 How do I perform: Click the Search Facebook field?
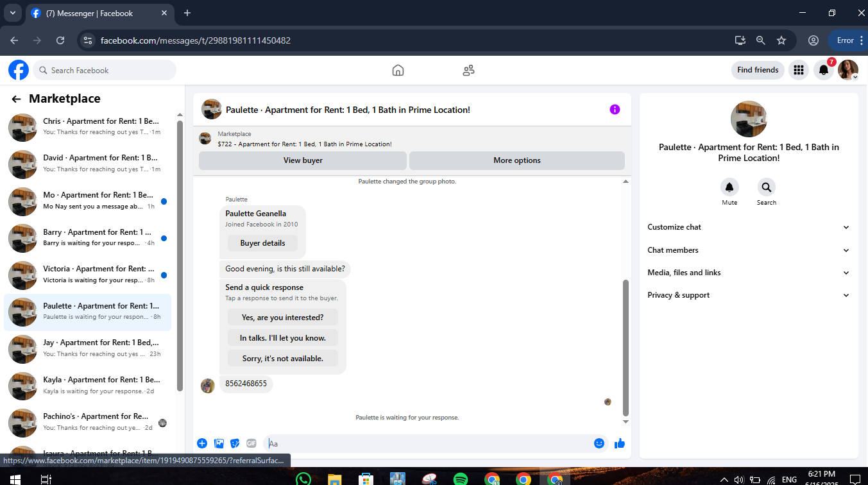pyautogui.click(x=105, y=70)
